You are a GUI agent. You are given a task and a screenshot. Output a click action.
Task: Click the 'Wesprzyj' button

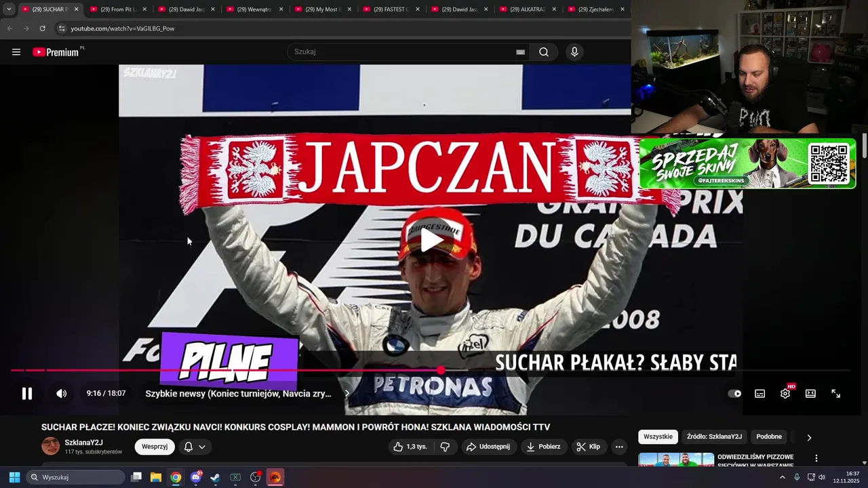pos(155,447)
